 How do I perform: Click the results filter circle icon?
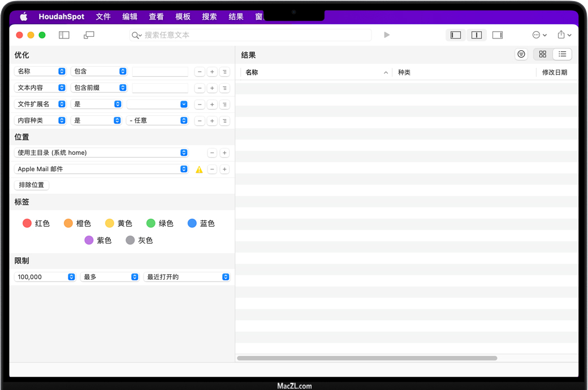point(521,54)
